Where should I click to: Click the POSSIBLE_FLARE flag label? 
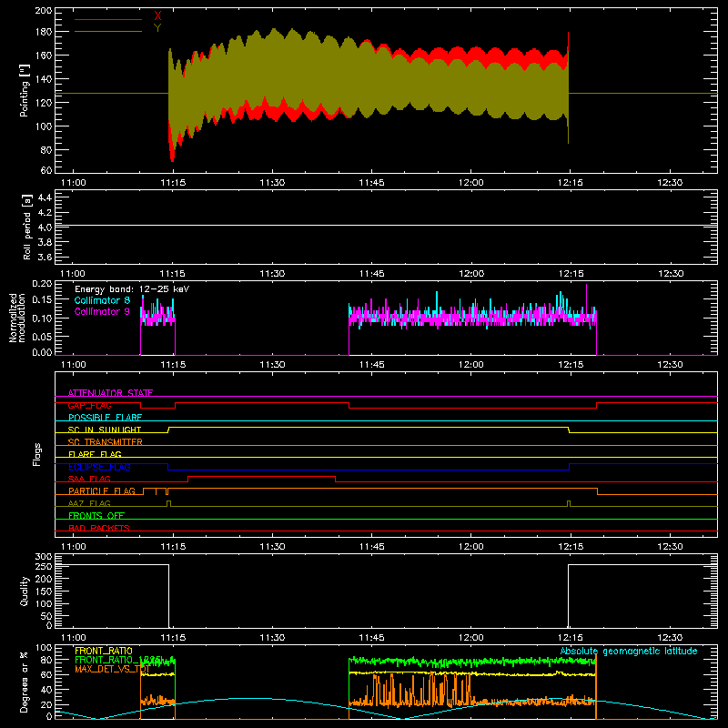pyautogui.click(x=105, y=418)
